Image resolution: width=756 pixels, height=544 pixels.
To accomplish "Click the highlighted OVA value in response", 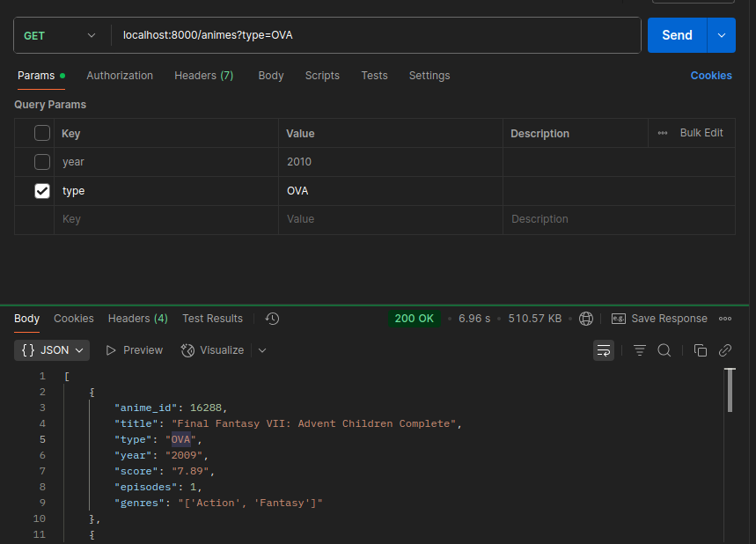I will click(x=180, y=439).
